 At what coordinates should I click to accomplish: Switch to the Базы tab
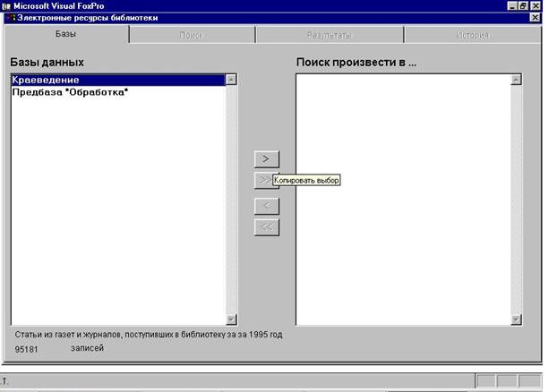tap(65, 35)
